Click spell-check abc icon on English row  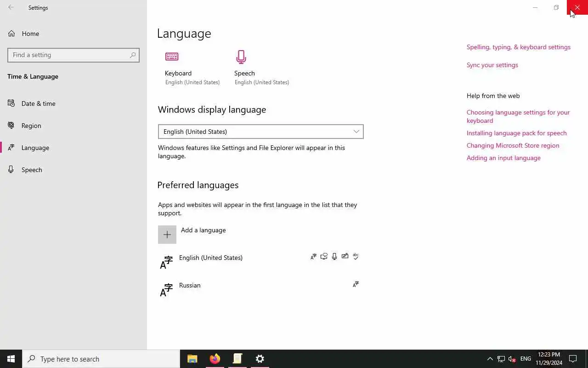coord(356,256)
